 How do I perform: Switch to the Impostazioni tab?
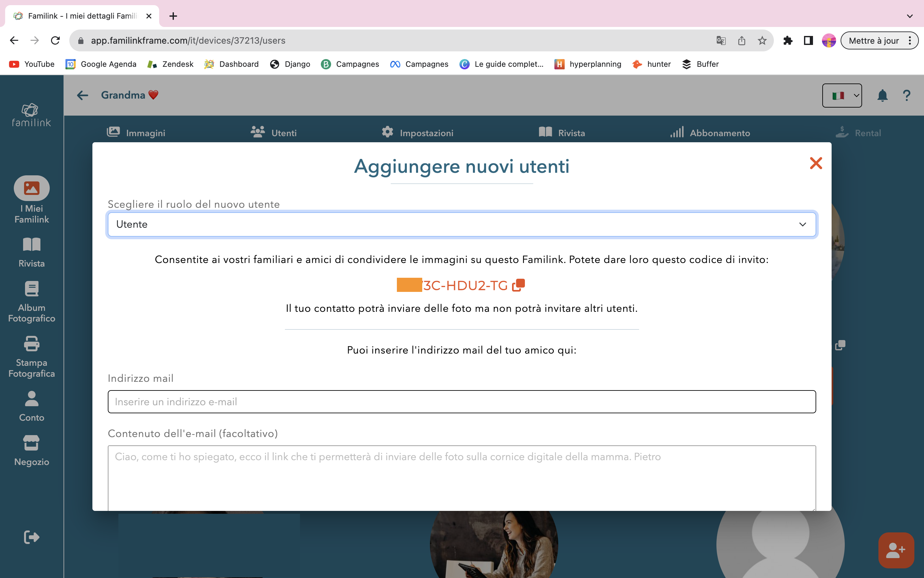(417, 133)
